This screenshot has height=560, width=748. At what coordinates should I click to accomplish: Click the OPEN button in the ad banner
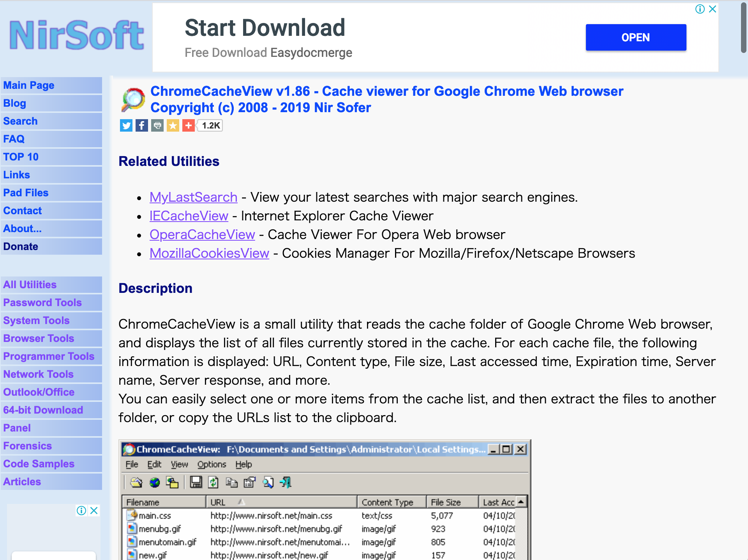636,37
